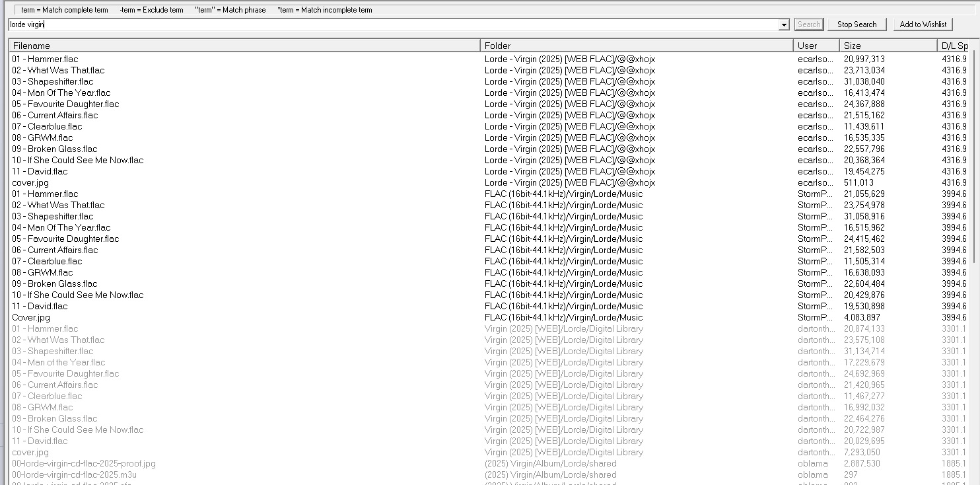This screenshot has width=980, height=485.
Task: Select 10 - If She Could See Me Now.flac sized 20,722,987
Action: [77, 429]
